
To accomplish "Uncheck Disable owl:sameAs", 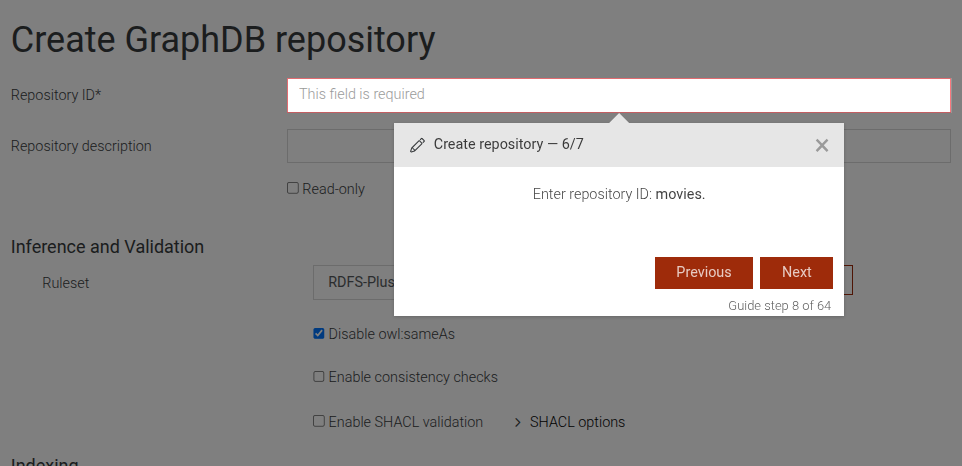I will [319, 334].
